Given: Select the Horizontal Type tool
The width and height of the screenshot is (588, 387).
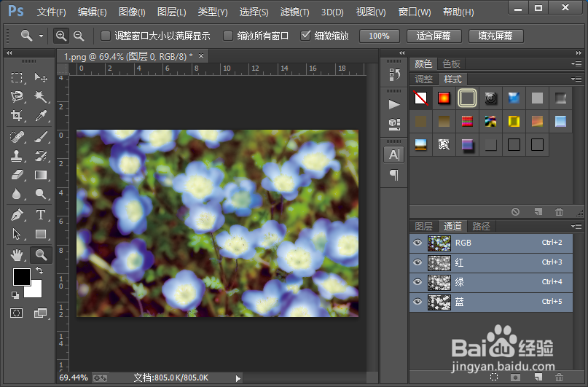Looking at the screenshot, I should click(41, 215).
